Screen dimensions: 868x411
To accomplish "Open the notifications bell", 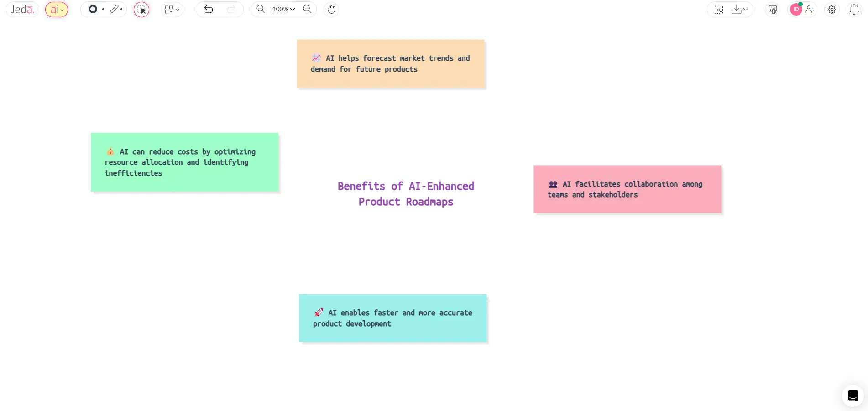I will 854,9.
